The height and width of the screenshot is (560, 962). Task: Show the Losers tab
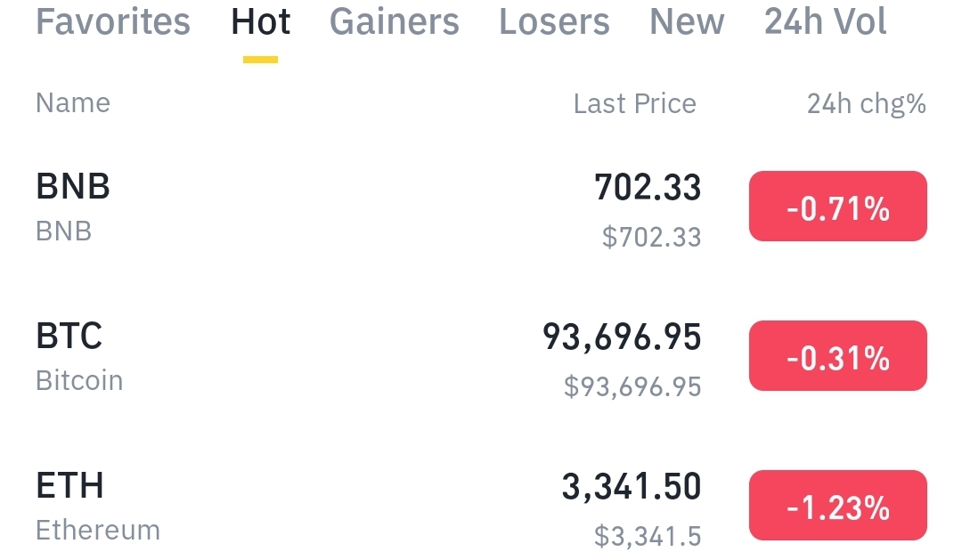coord(554,22)
